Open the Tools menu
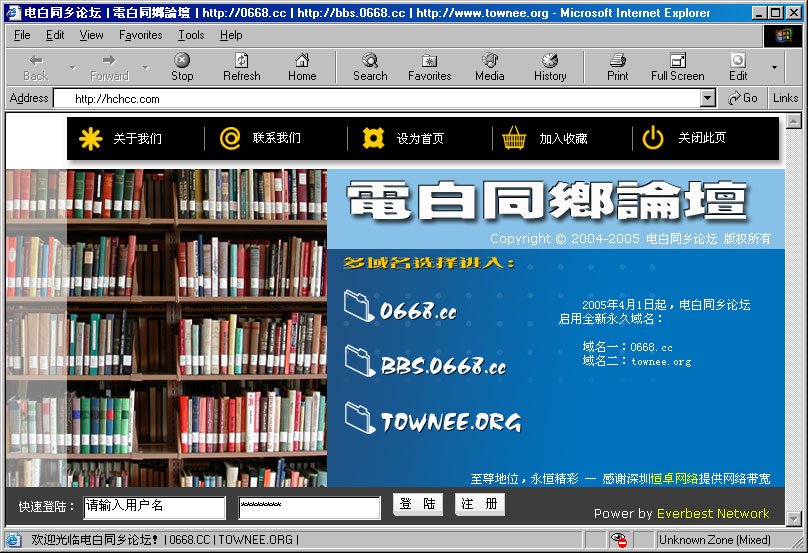This screenshot has height=553, width=808. point(191,35)
